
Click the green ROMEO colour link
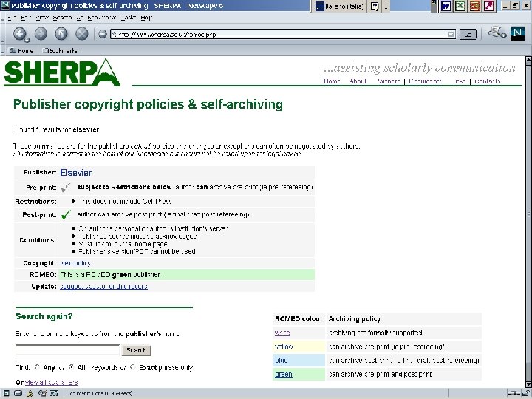pyautogui.click(x=283, y=375)
